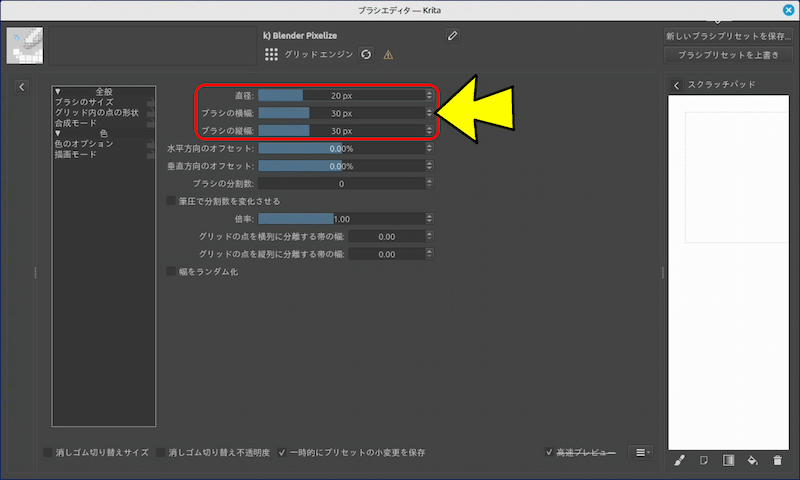Click the reload preset icon beside グリッドエンジン
This screenshot has width=800, height=480.
(x=366, y=54)
